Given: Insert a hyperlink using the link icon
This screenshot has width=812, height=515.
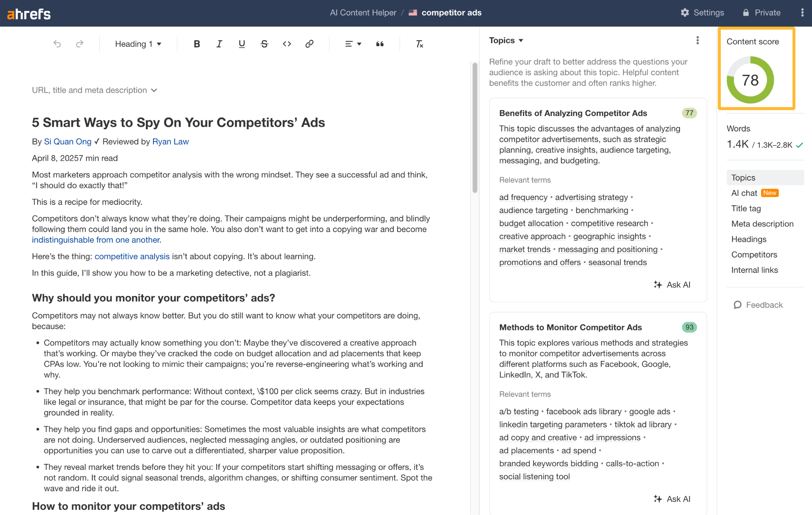Looking at the screenshot, I should 309,44.
